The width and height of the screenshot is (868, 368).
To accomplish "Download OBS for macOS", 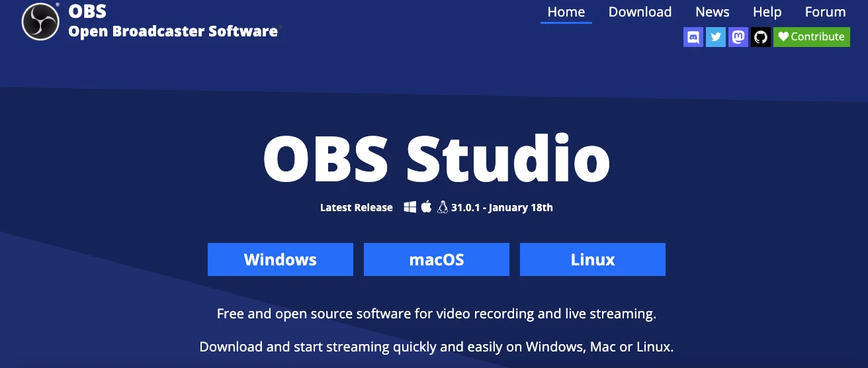I will coord(437,259).
